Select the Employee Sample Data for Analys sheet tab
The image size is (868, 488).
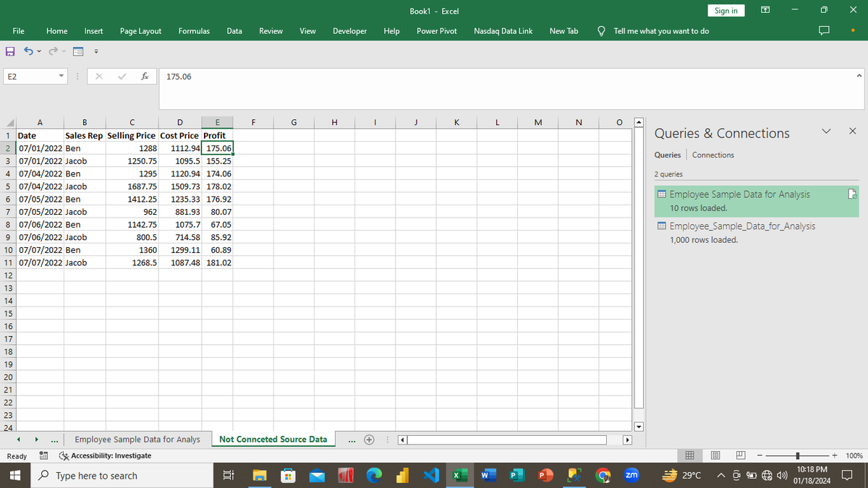pos(137,439)
